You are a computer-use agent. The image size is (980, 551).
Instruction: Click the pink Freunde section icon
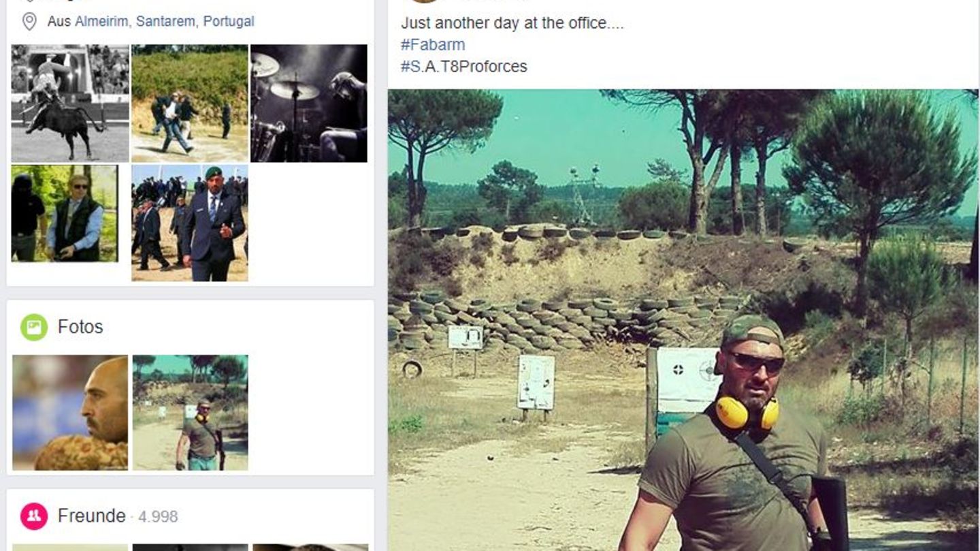34,516
